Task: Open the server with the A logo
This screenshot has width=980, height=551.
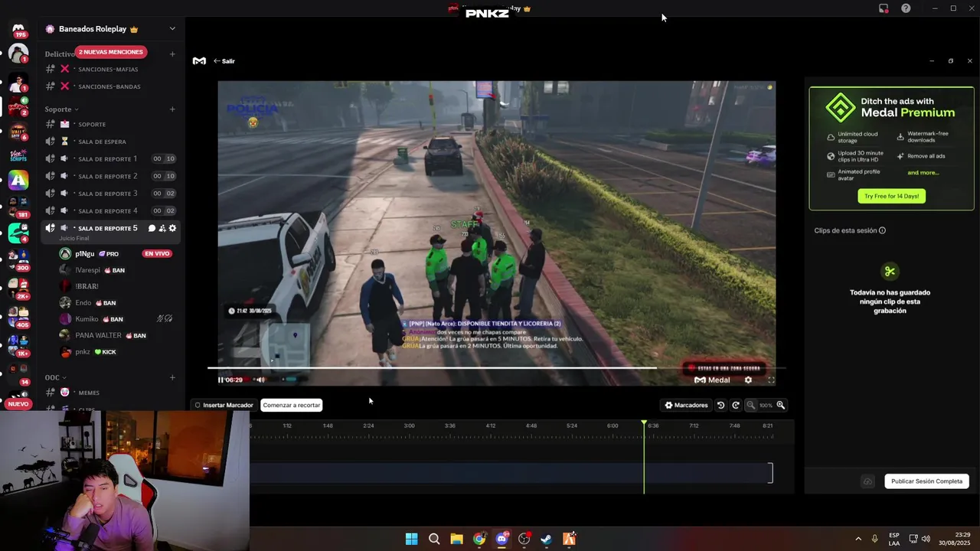Action: [x=18, y=181]
